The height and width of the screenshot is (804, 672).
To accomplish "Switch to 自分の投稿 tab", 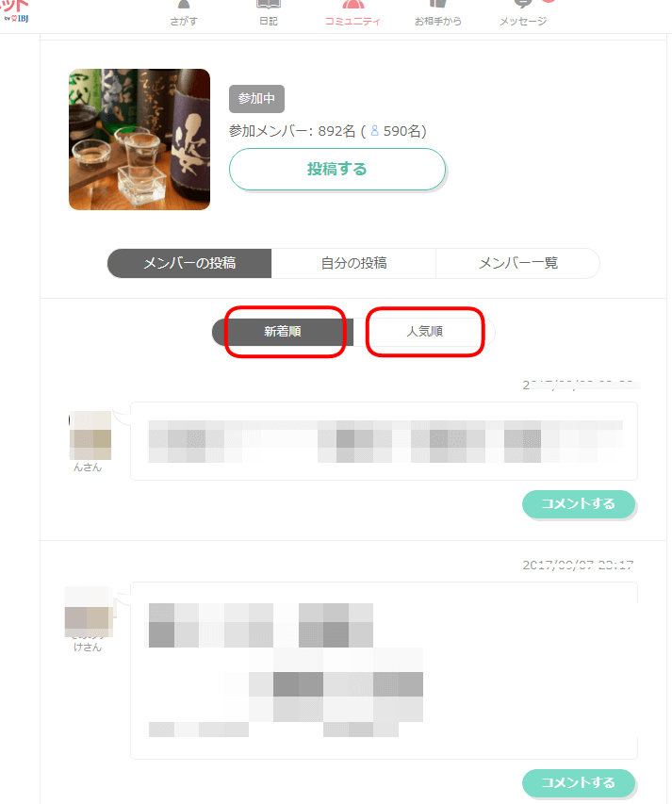I will coord(353,263).
